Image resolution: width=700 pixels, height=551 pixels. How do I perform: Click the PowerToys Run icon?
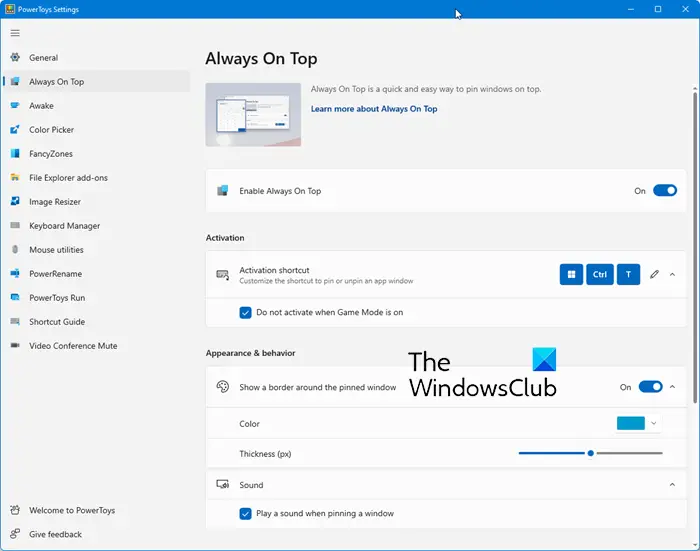click(15, 297)
